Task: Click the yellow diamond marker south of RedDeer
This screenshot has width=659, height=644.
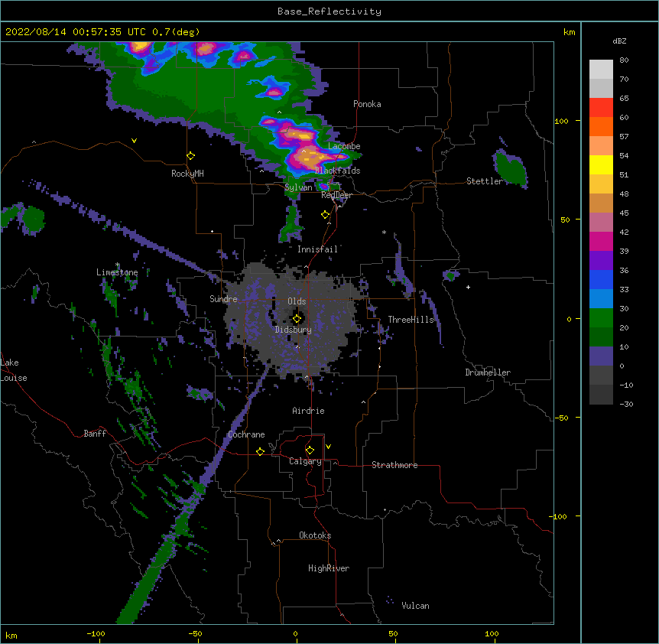Action: (326, 215)
